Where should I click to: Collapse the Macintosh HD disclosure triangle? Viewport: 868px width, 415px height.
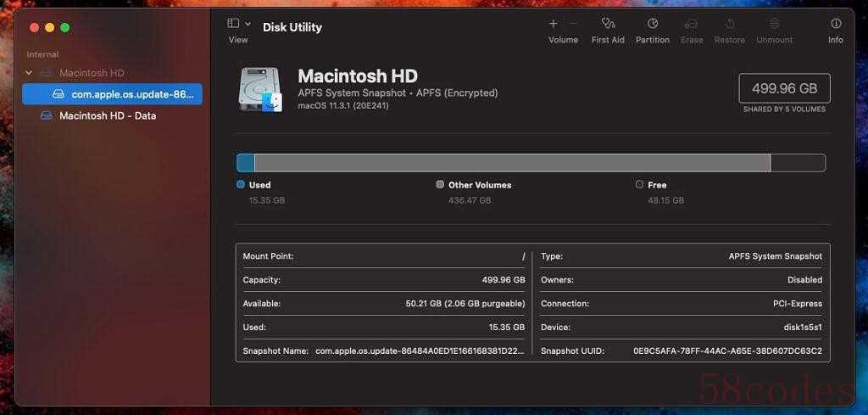[29, 73]
